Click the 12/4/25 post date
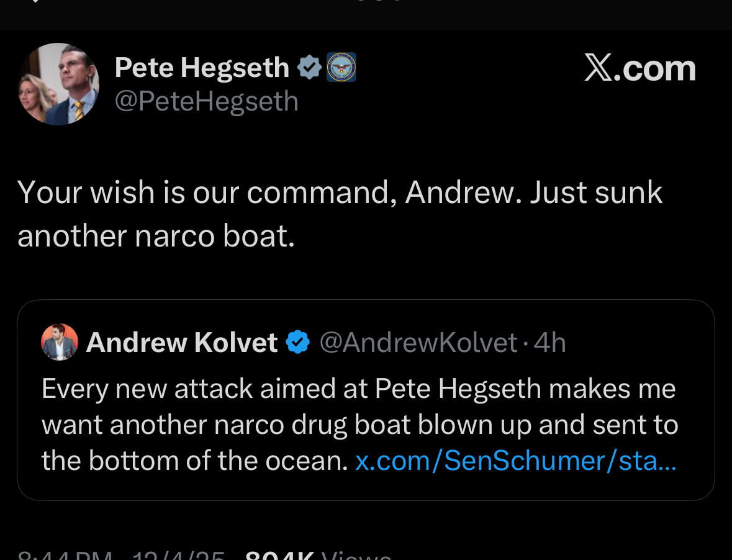Viewport: 732px width, 560px height. [179, 556]
